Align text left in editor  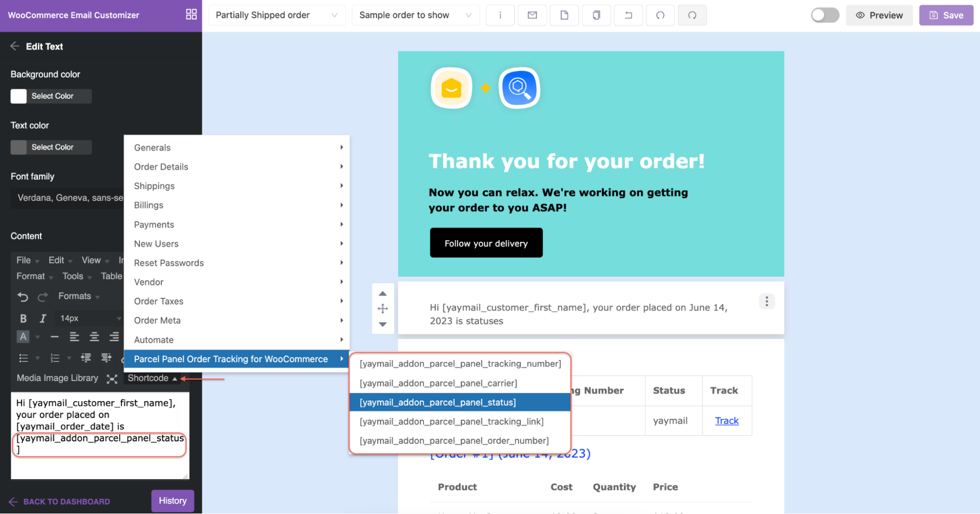(x=75, y=337)
